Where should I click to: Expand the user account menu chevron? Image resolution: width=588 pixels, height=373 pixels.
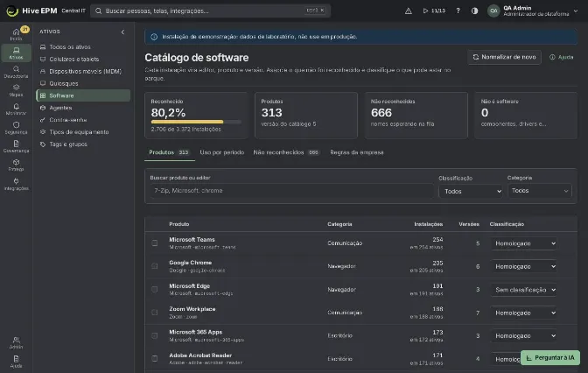pos(576,11)
